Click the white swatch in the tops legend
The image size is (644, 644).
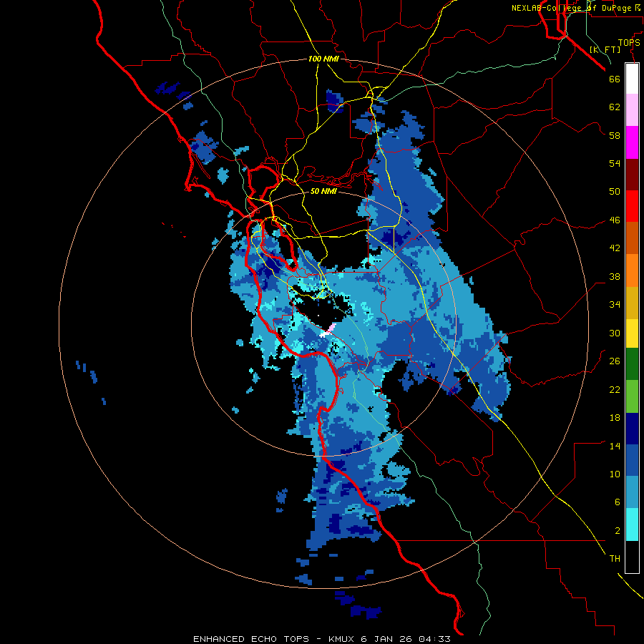pyautogui.click(x=632, y=79)
